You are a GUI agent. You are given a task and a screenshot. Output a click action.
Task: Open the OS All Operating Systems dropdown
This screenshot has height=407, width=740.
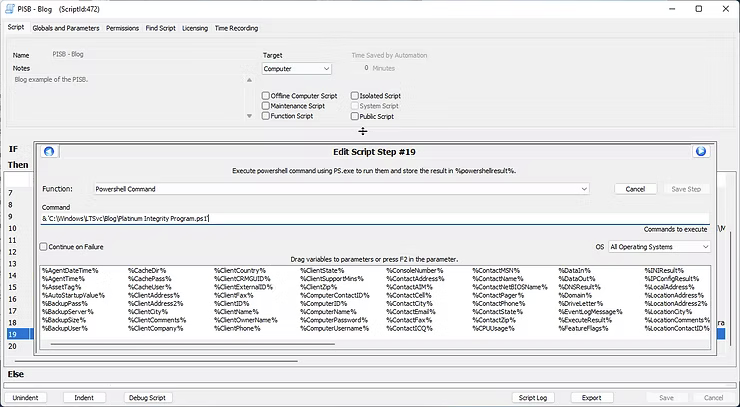pos(659,247)
